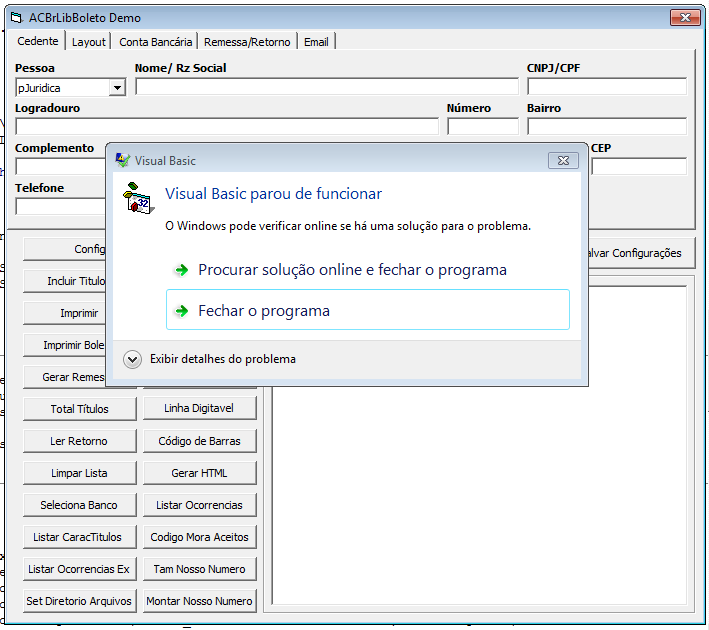The height and width of the screenshot is (630, 709).
Task: Click ACBrLibBoleto Demo window icon
Action: click(17, 18)
